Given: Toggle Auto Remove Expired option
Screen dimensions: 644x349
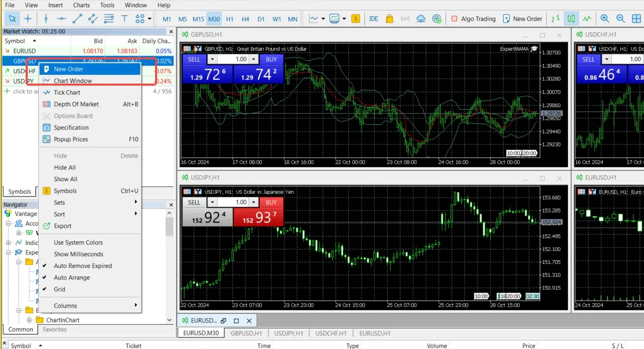Looking at the screenshot, I should pos(83,266).
